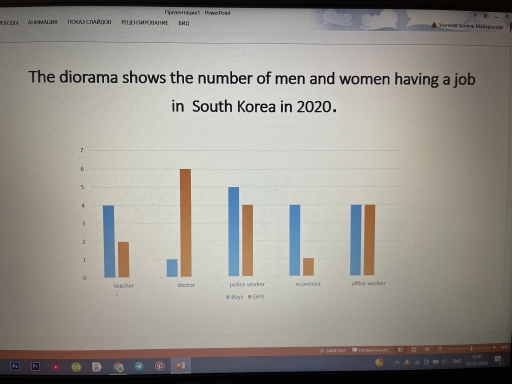Click the weather widget in taskbar
This screenshot has width=512, height=384.
(379, 362)
